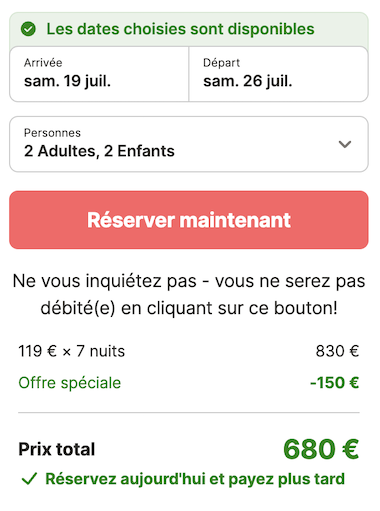Screen dimensions: 380x511
Task: Click the green availability checkmark icon
Action: [28, 29]
